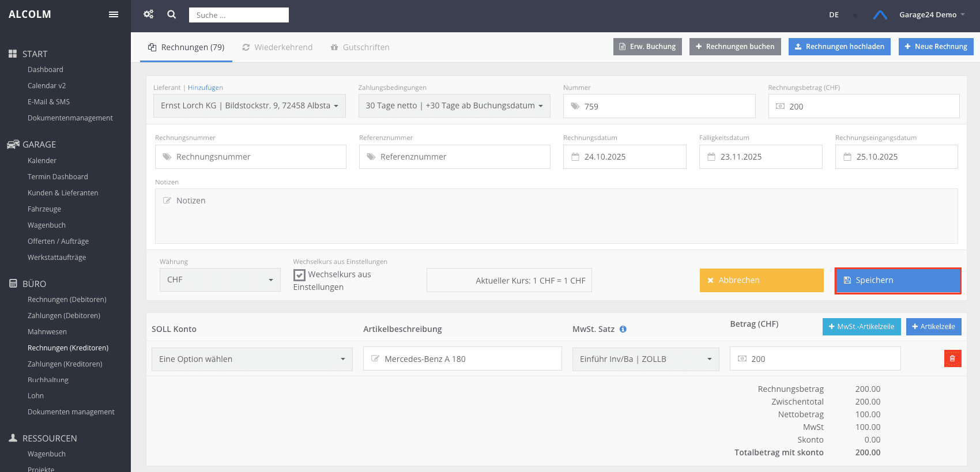The image size is (980, 472).
Task: Switch language via DE selector
Action: click(x=834, y=15)
